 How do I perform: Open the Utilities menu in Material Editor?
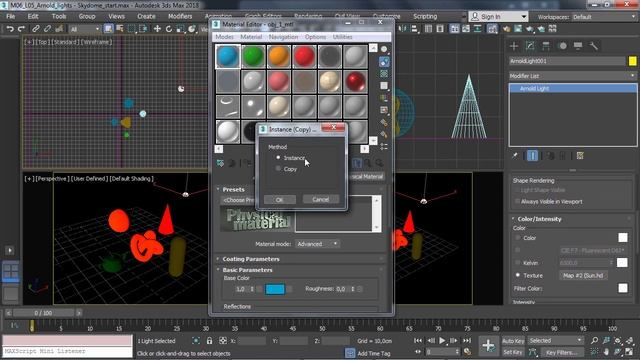point(342,37)
